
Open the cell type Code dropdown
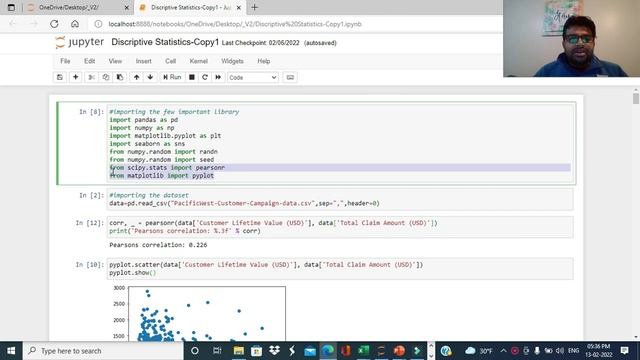point(253,78)
